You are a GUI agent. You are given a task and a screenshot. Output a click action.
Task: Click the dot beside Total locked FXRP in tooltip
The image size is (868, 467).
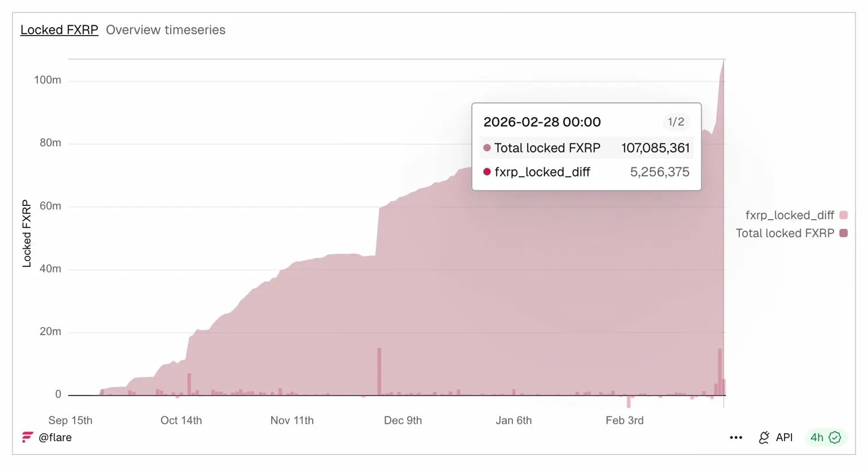(487, 148)
